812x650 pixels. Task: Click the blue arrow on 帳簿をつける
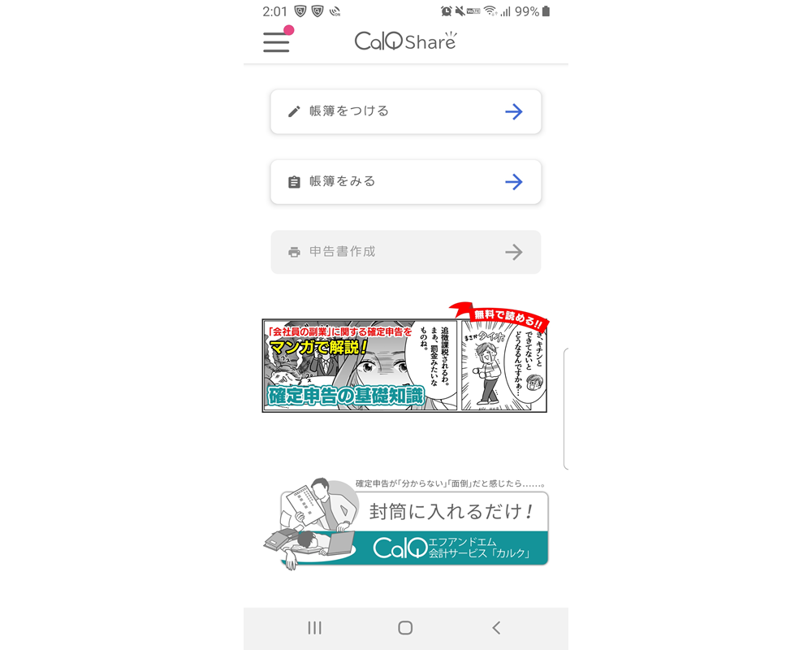tap(514, 111)
